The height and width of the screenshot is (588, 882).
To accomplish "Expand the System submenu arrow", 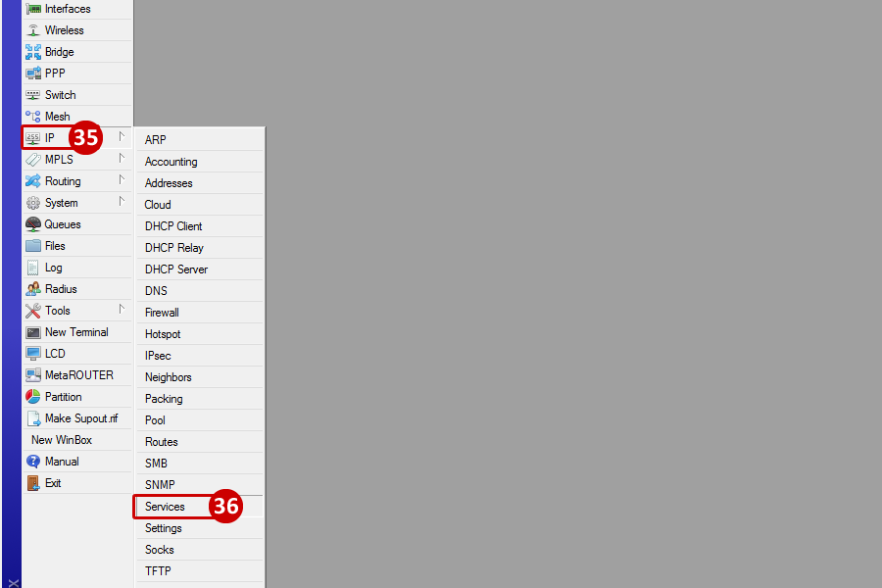I will [122, 202].
